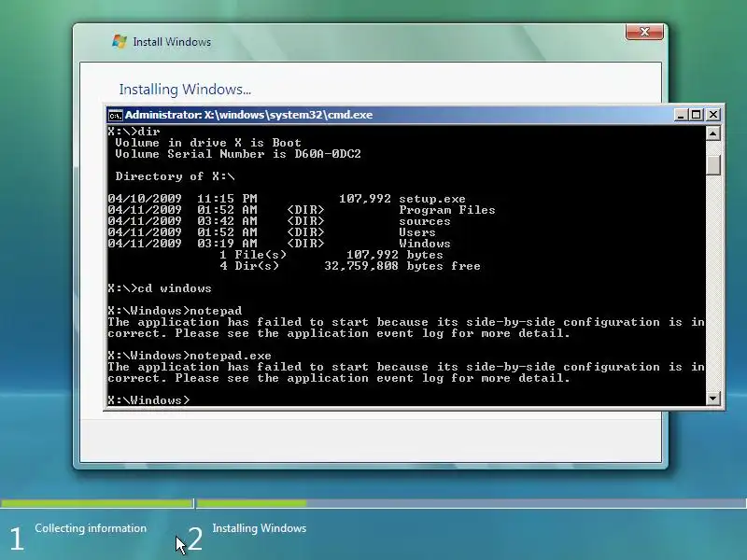Viewport: 747px width, 560px height.
Task: Click the Windows flag icon beside Install Windows
Action: [x=120, y=41]
